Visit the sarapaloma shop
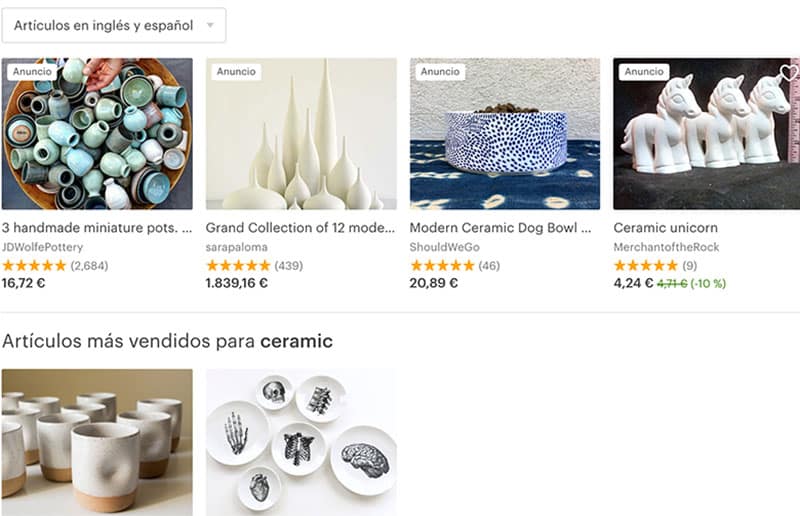800x516 pixels. click(x=237, y=247)
